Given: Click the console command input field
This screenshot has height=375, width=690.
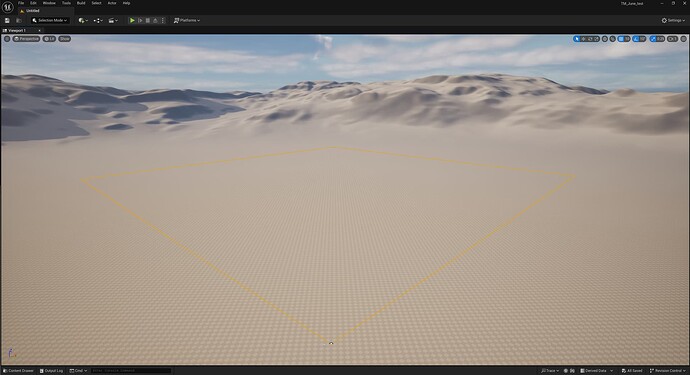Looking at the screenshot, I should (x=131, y=371).
